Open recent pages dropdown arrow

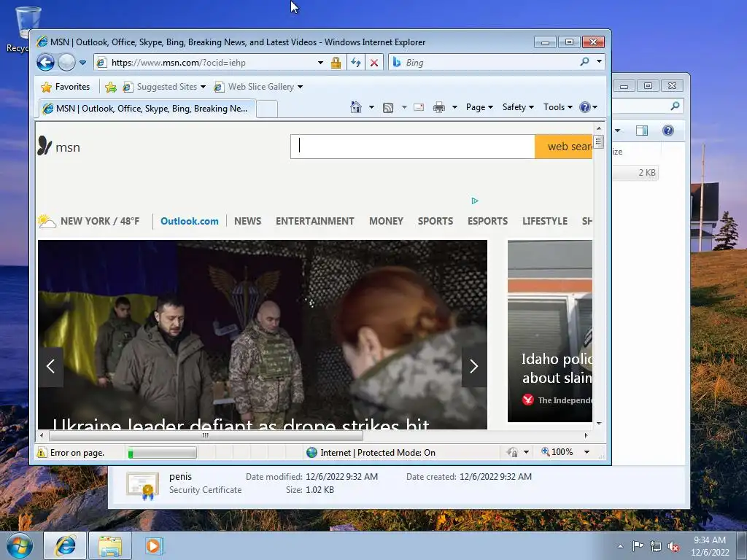click(83, 63)
